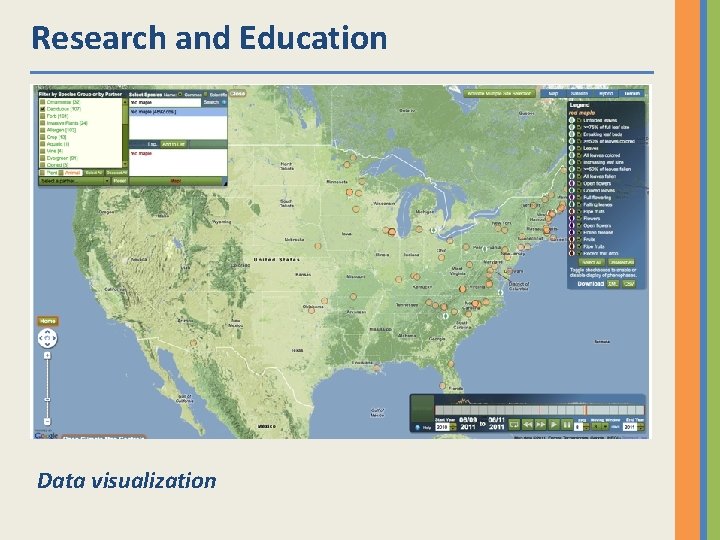This screenshot has height=540, width=720.
Task: Click the rewind button in timeline panel
Action: (x=528, y=425)
